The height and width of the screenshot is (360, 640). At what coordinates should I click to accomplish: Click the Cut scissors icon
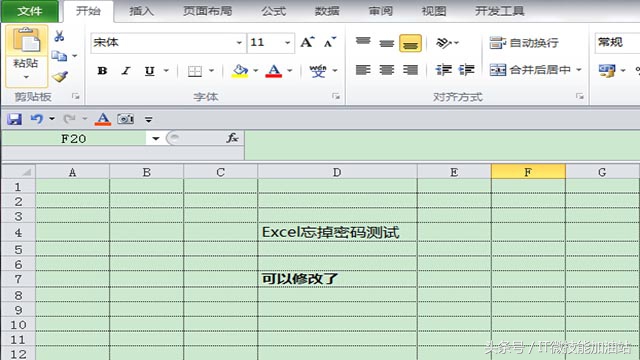(59, 36)
